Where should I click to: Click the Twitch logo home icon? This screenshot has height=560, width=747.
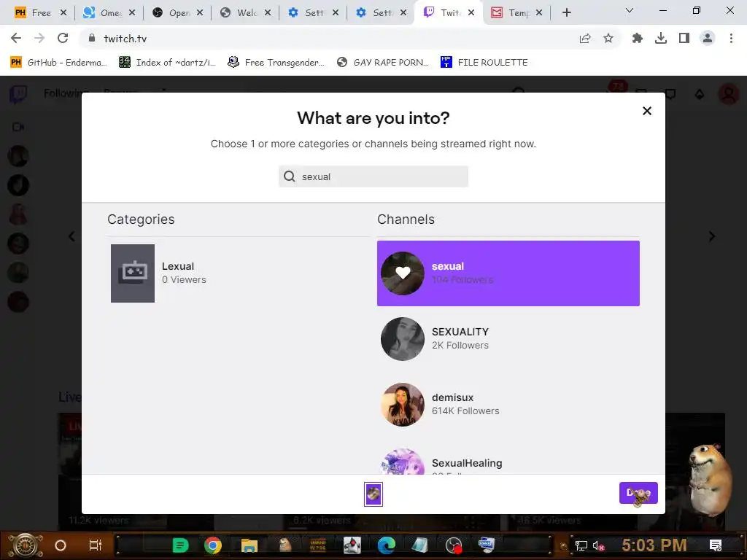pos(18,94)
